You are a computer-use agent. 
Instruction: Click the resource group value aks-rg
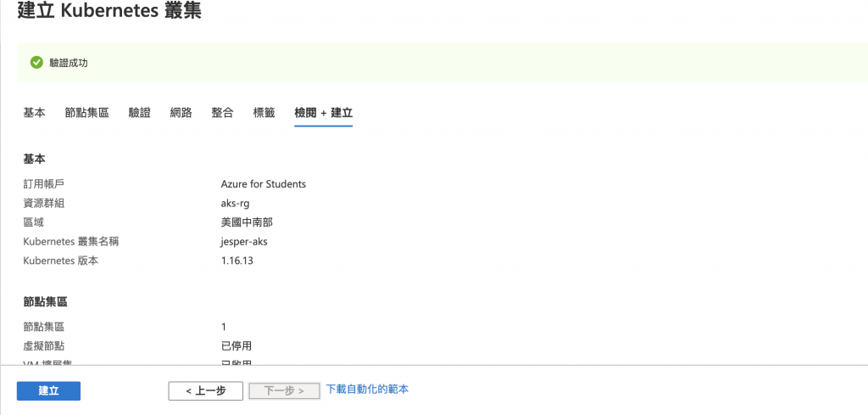(236, 204)
